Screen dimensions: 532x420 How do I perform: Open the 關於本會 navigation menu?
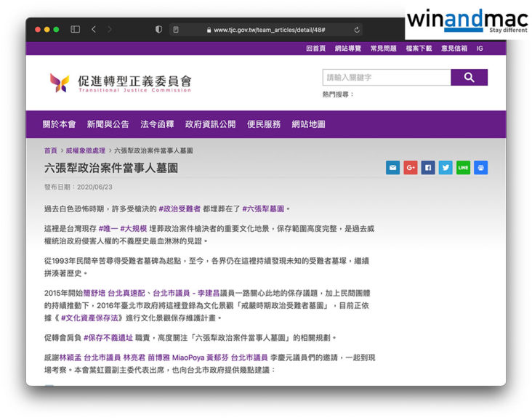[x=59, y=124]
